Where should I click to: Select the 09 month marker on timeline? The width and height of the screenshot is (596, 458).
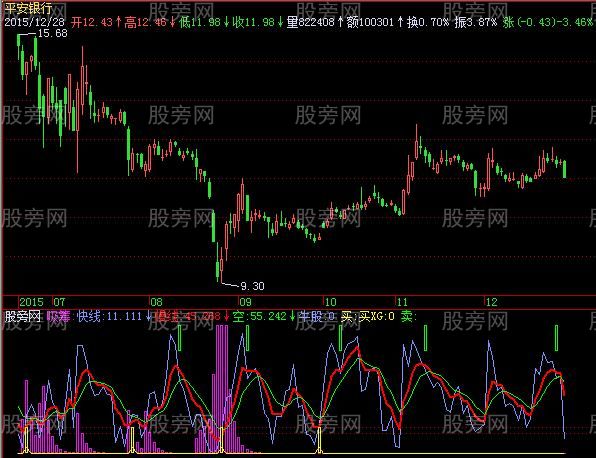(x=245, y=302)
